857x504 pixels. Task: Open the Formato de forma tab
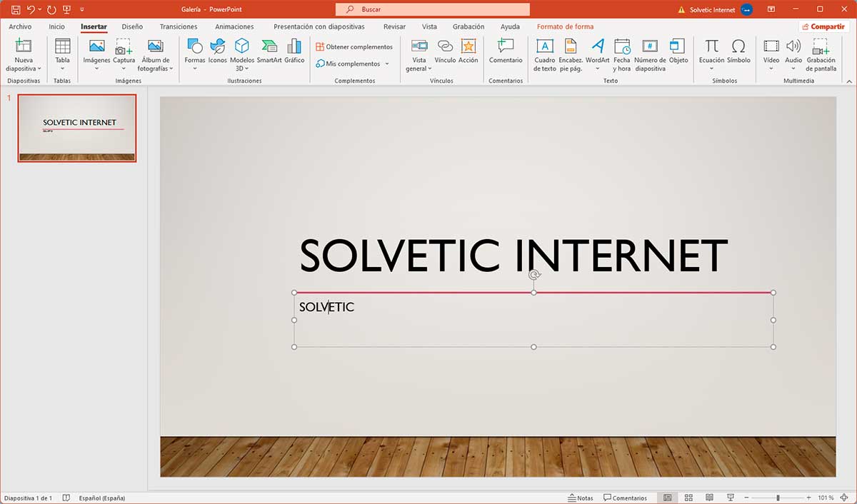pos(565,26)
